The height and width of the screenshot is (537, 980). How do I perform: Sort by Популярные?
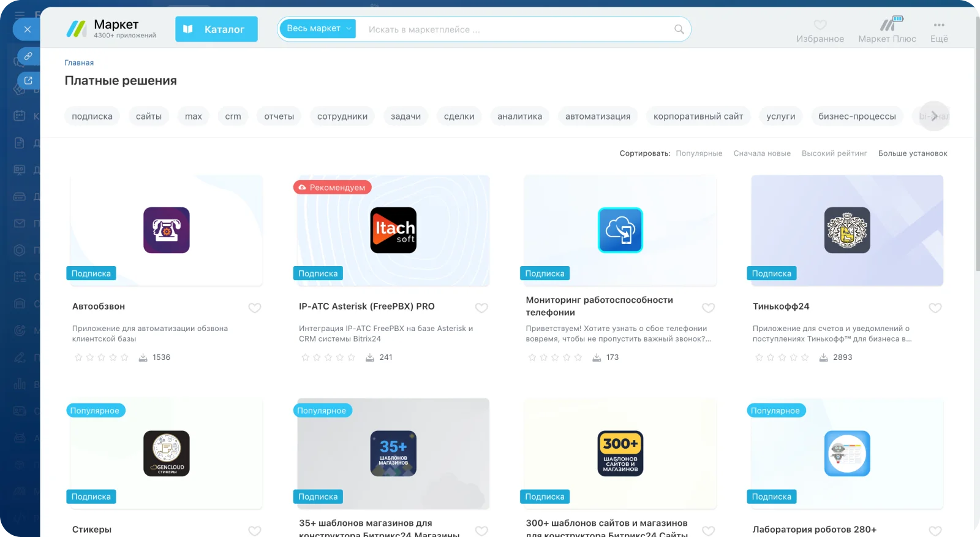(699, 153)
